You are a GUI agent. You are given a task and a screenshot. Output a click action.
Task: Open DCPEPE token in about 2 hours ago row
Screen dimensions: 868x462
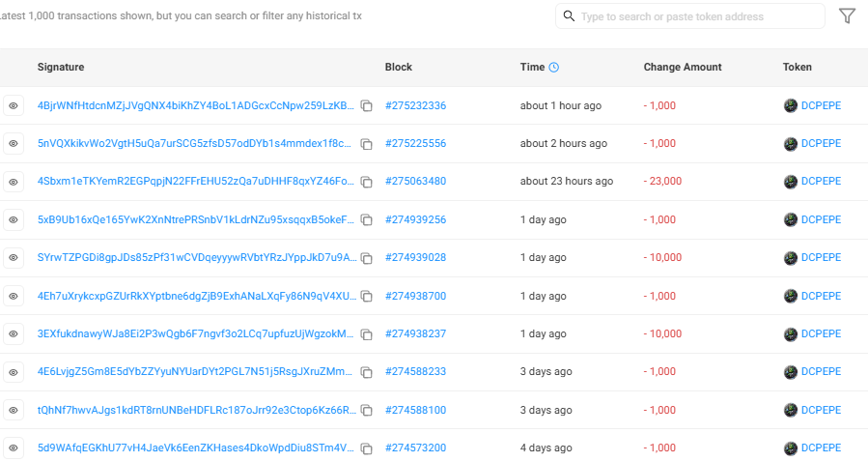click(821, 143)
